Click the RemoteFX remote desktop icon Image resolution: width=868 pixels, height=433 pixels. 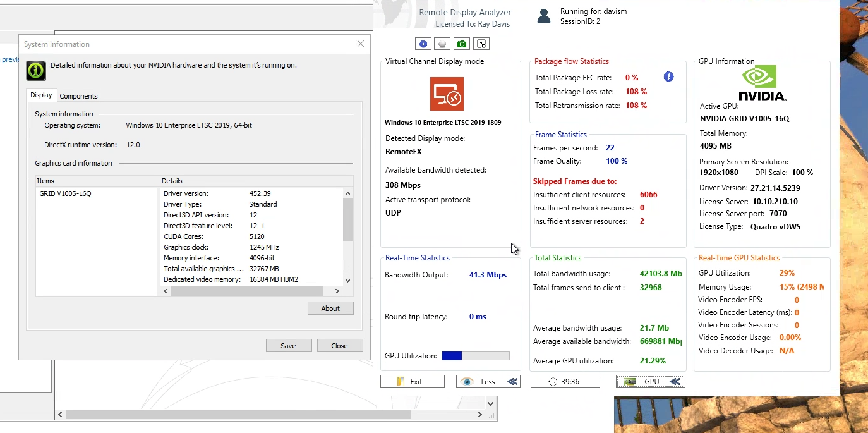pyautogui.click(x=447, y=94)
